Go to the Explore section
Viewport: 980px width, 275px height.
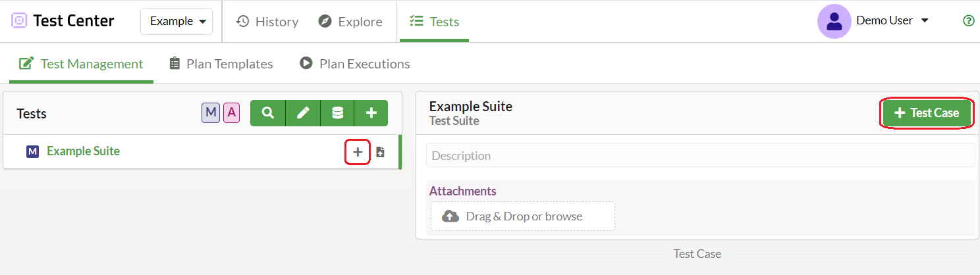[350, 22]
